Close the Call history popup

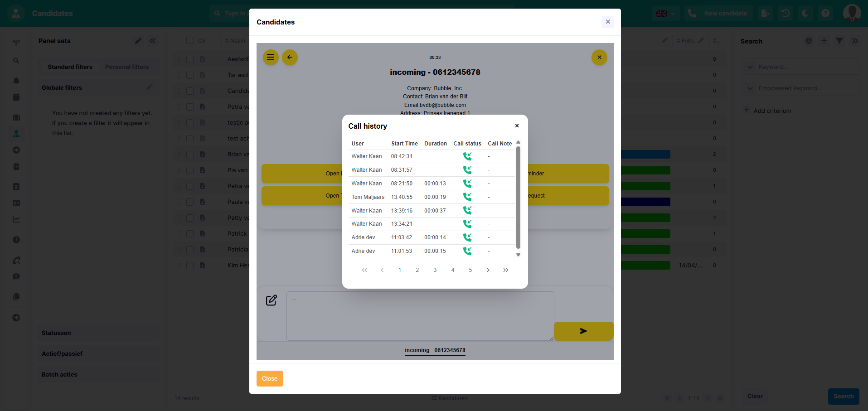[x=517, y=126]
